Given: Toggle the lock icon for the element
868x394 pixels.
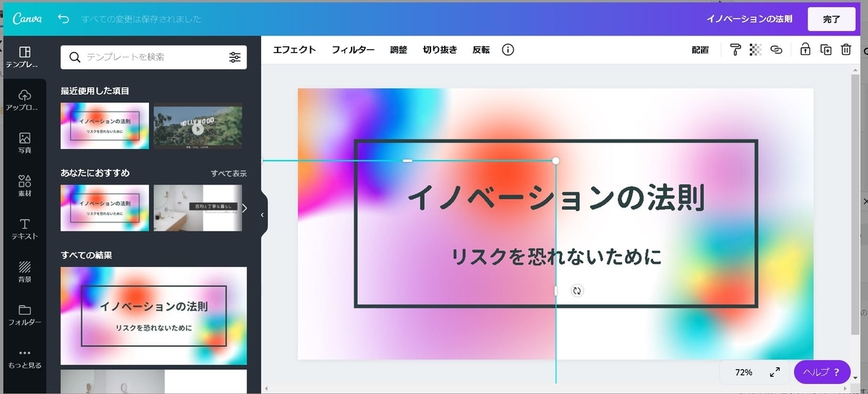Looking at the screenshot, I should (x=804, y=50).
